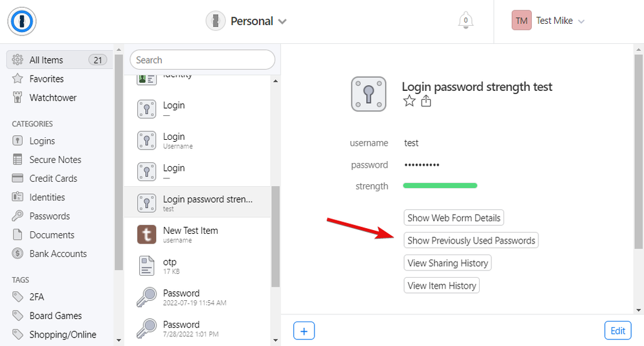Viewport: 644px width, 346px height.
Task: Click the plus icon to add new item
Action: pos(304,331)
